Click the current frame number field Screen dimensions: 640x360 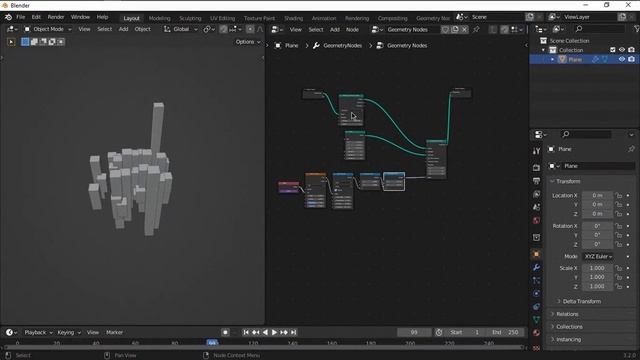pos(414,332)
